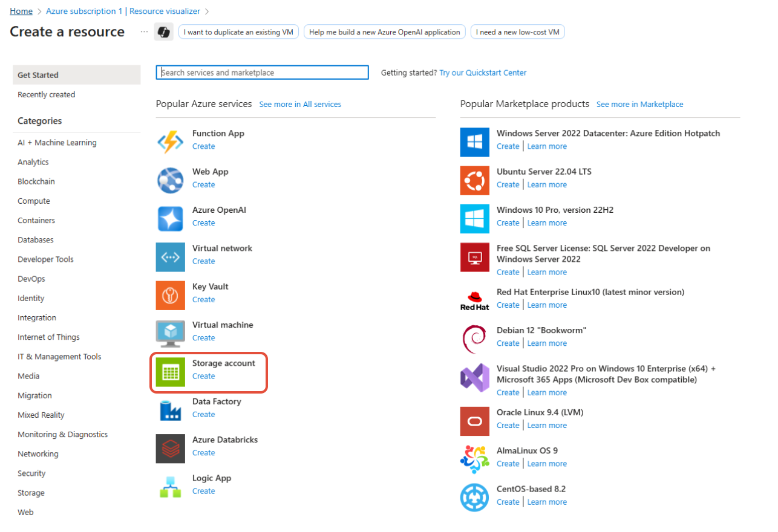Click the Storage account title text
Viewport: 778px width, 532px height.
224,363
